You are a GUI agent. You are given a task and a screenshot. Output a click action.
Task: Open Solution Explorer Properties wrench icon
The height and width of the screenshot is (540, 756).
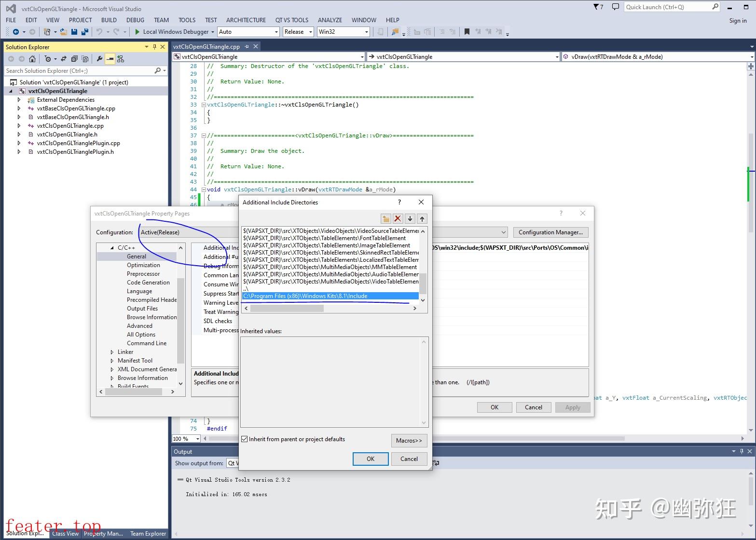tap(99, 59)
